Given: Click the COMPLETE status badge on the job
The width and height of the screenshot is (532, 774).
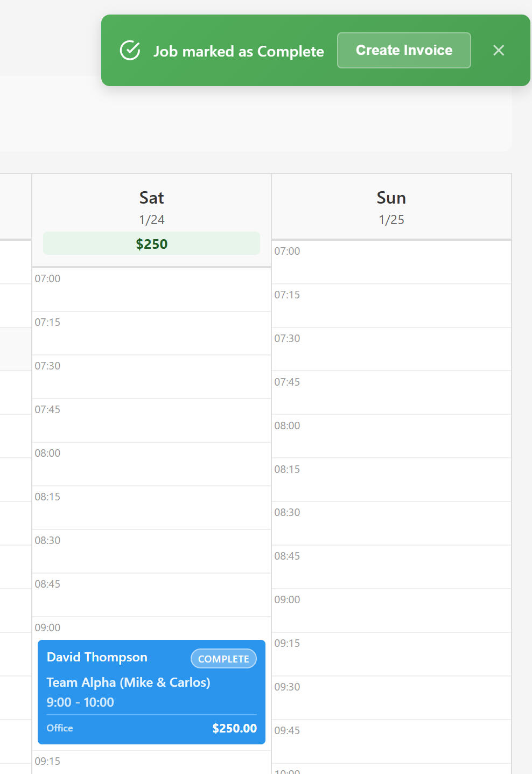Looking at the screenshot, I should pos(223,659).
